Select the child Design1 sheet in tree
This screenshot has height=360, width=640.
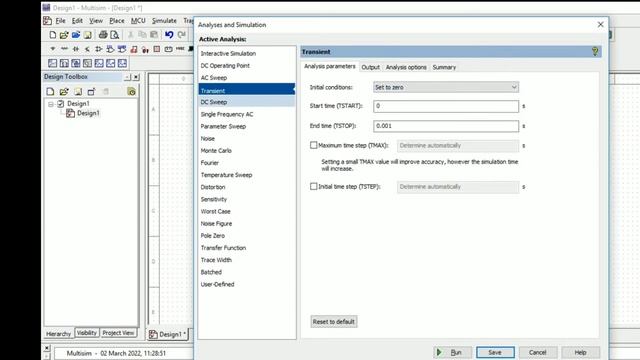88,113
